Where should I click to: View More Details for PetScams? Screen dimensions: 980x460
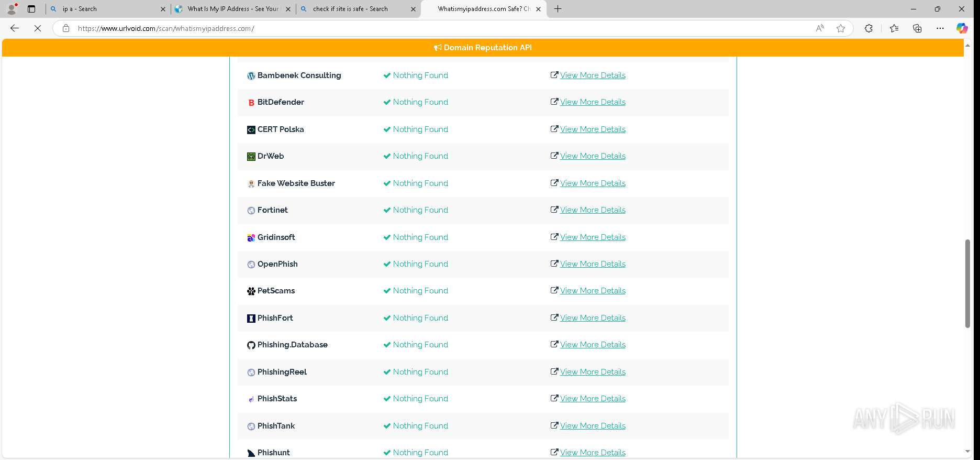593,291
